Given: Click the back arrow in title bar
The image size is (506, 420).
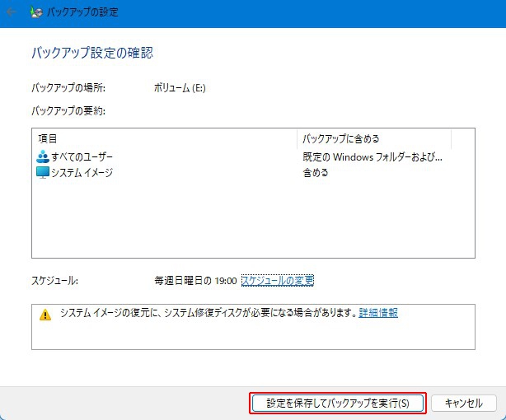Looking at the screenshot, I should 12,13.
